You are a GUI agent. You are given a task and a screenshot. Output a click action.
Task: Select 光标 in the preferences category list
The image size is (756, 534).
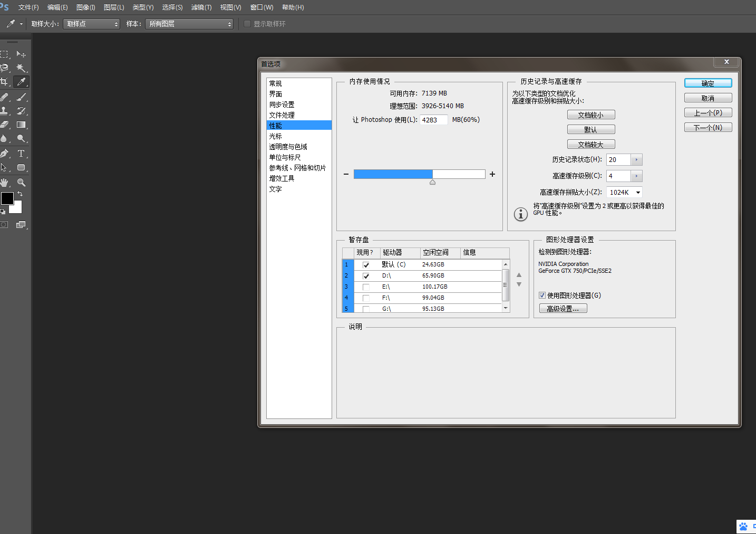[x=276, y=136]
